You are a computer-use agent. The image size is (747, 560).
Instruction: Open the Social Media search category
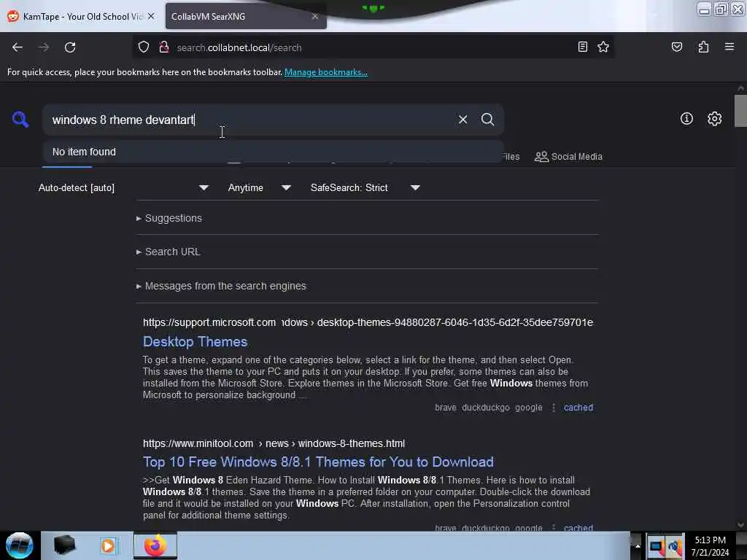click(568, 157)
